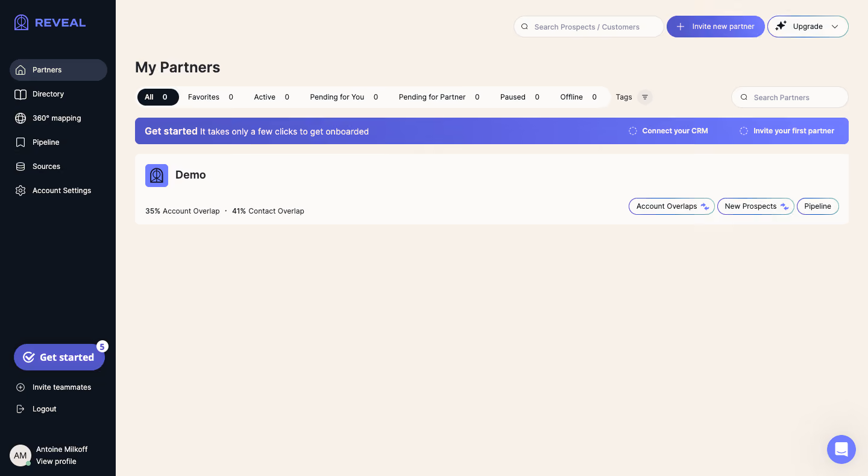Screen dimensions: 868x476
Task: Click the sparkle icon on the Upgrade button
Action: tap(781, 26)
